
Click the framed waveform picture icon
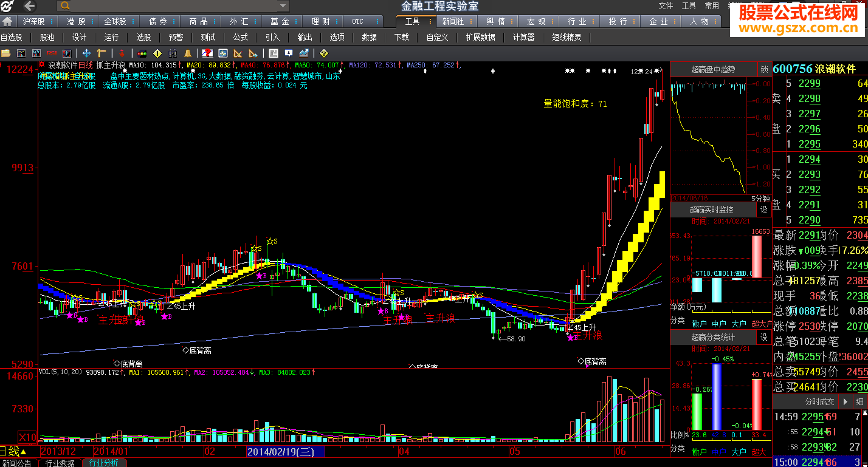point(223,53)
